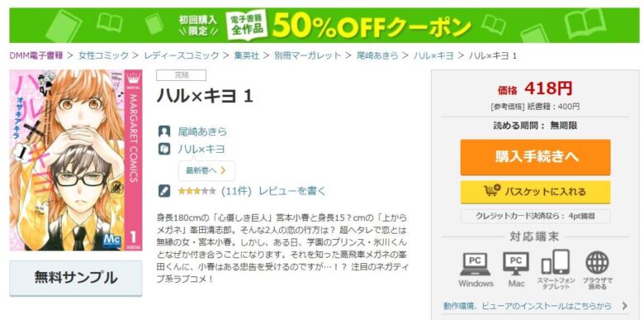Image resolution: width=644 pixels, height=320 pixels.
Task: Click the review pencil icon
Action: 163,191
